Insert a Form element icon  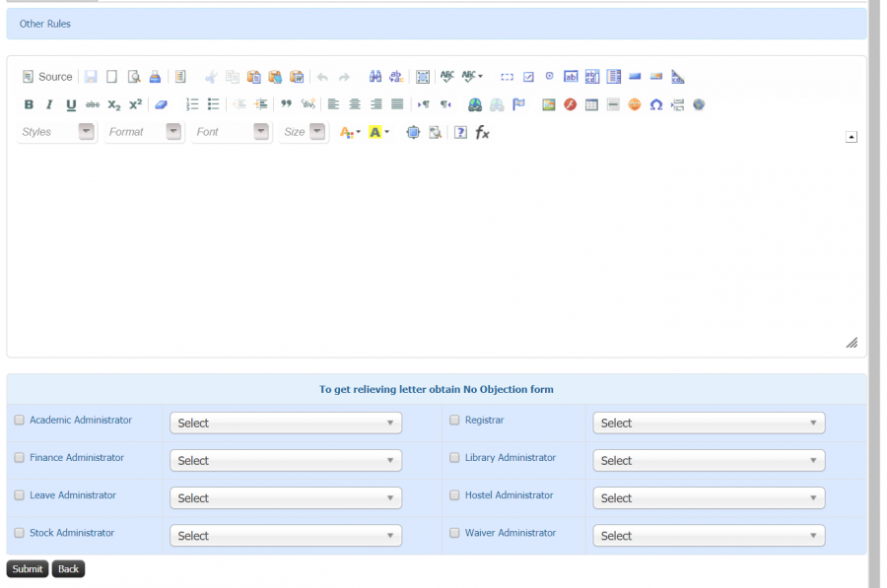coord(507,76)
